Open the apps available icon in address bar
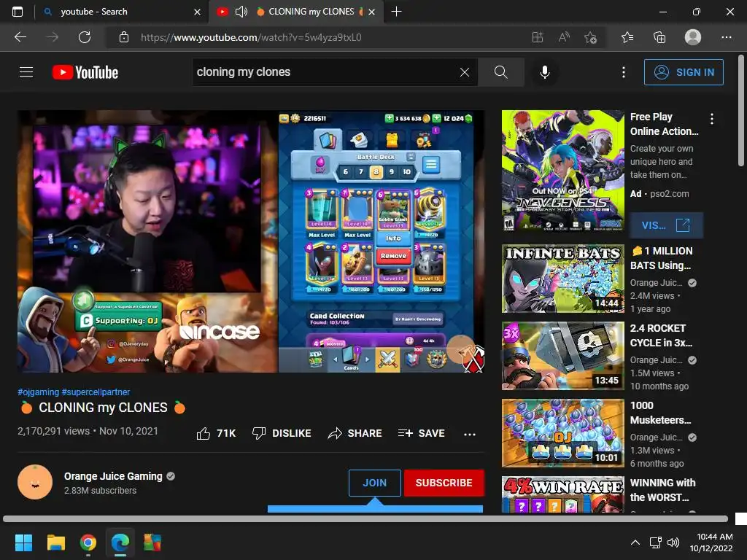This screenshot has height=560, width=747. coord(538,37)
